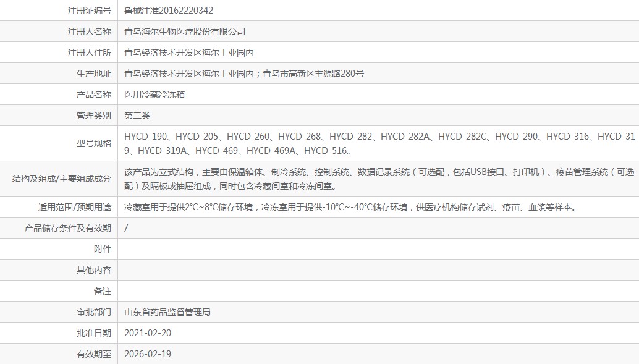
Task: Select address 青岛经济技术开发区海尔工业园内 in 注册人住所 row
Action: pyautogui.click(x=189, y=53)
